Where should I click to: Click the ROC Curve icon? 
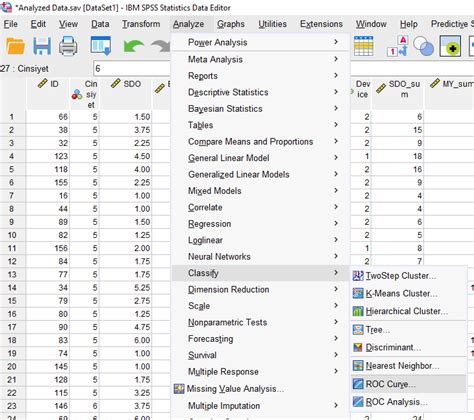pos(358,384)
